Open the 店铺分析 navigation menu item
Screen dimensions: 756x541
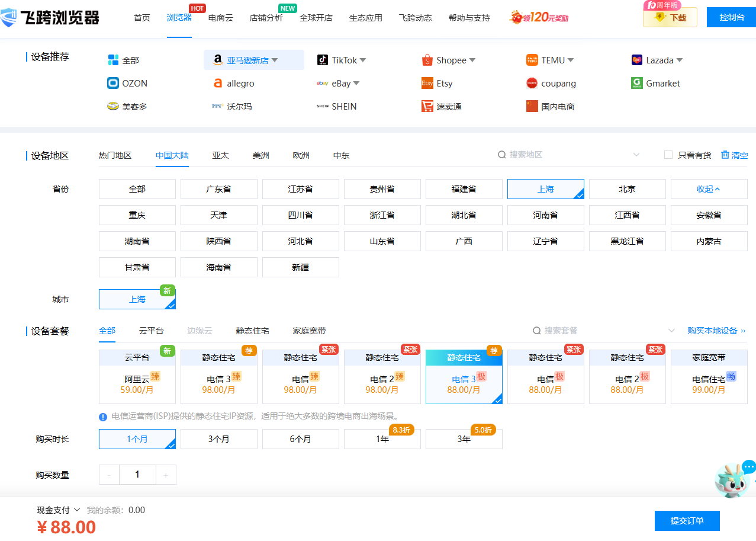(266, 18)
